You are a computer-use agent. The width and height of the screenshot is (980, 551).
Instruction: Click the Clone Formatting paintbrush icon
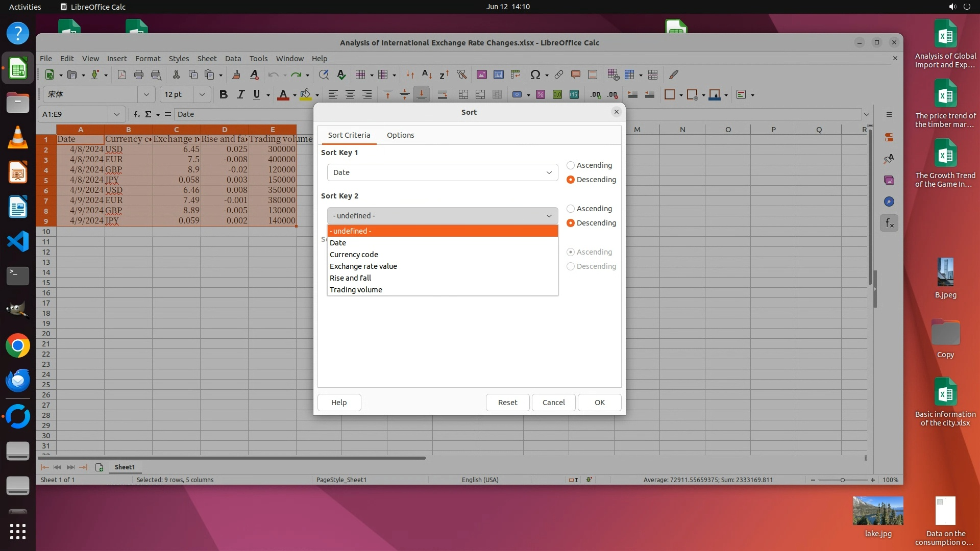(x=236, y=74)
